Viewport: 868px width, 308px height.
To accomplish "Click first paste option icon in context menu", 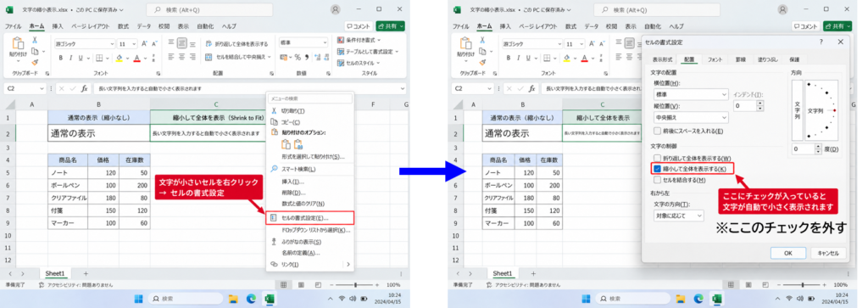I will tap(286, 144).
